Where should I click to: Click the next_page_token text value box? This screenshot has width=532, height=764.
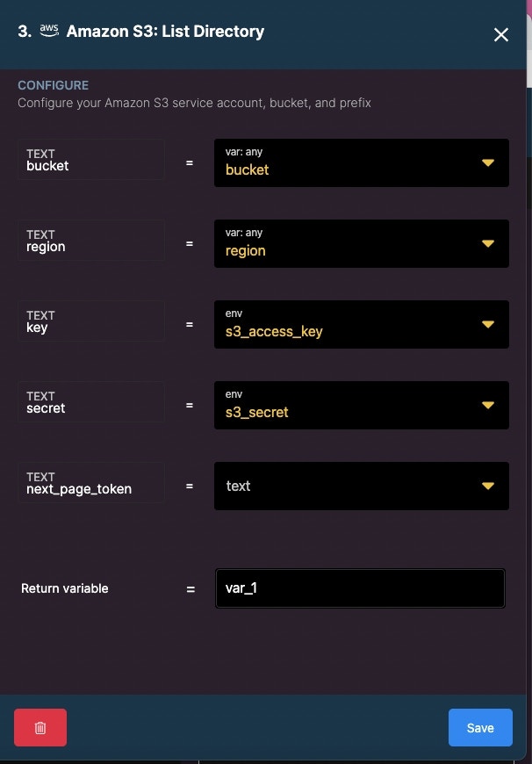point(362,486)
